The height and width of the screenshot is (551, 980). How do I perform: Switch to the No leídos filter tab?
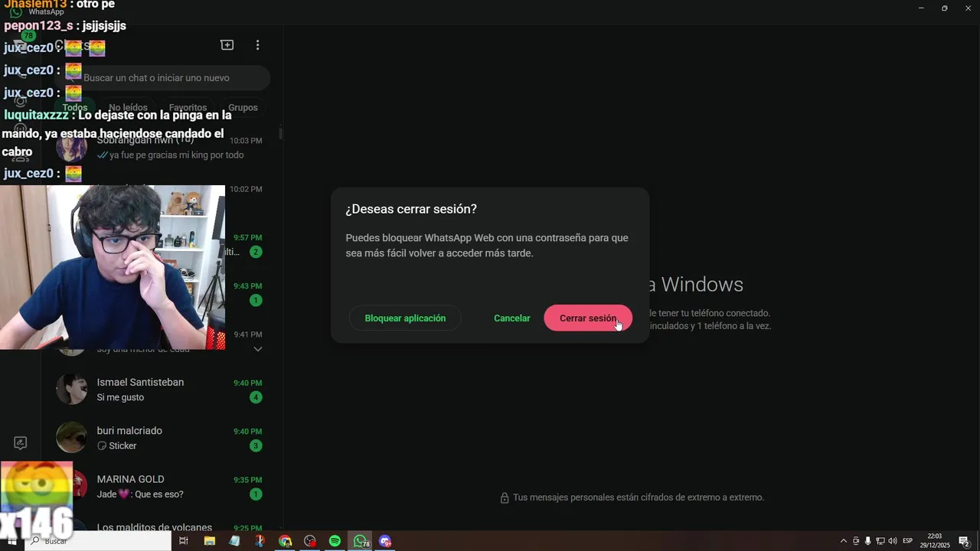coord(128,108)
